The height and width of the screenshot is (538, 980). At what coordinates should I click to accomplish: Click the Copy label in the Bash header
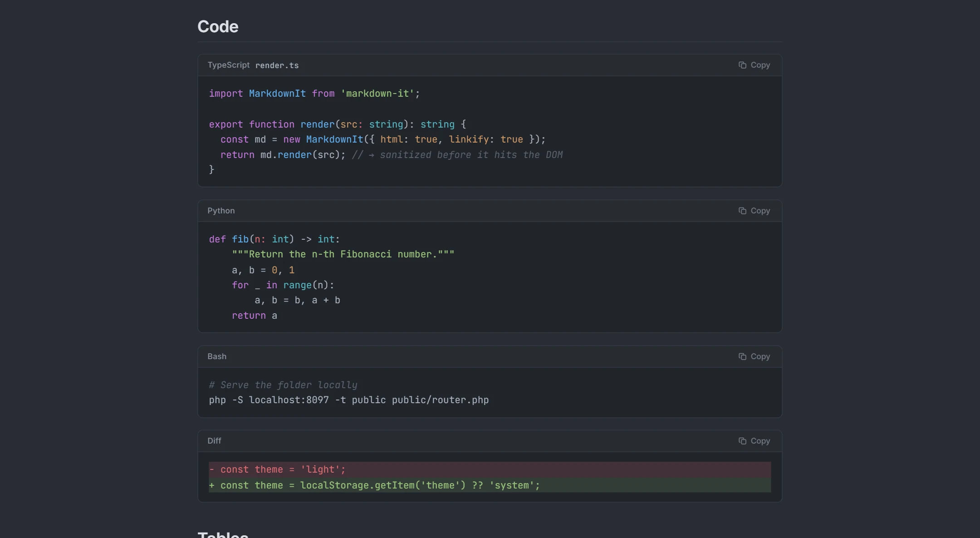pos(760,356)
